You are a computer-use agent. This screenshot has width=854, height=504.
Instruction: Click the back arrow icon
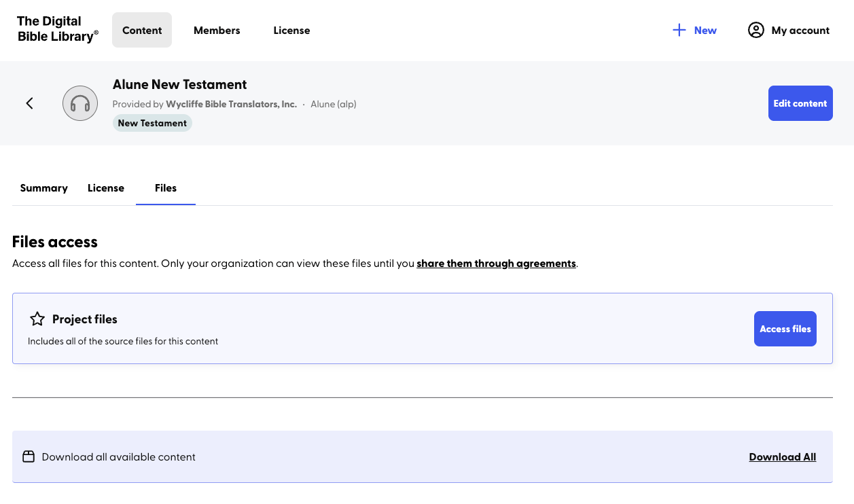coord(29,103)
